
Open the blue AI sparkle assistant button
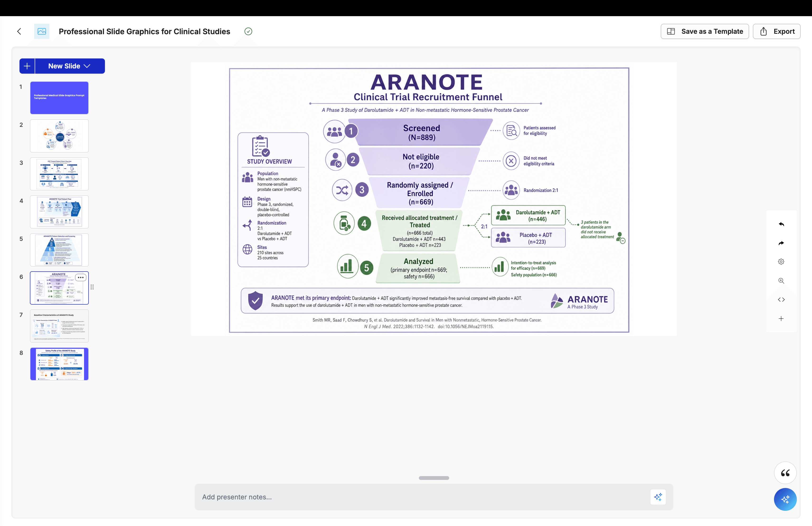pos(785,499)
